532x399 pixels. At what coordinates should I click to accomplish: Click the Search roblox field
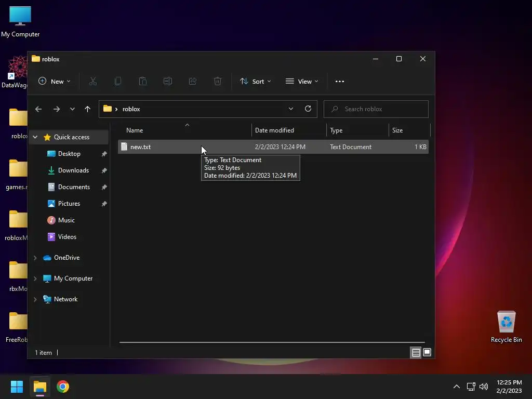376,109
